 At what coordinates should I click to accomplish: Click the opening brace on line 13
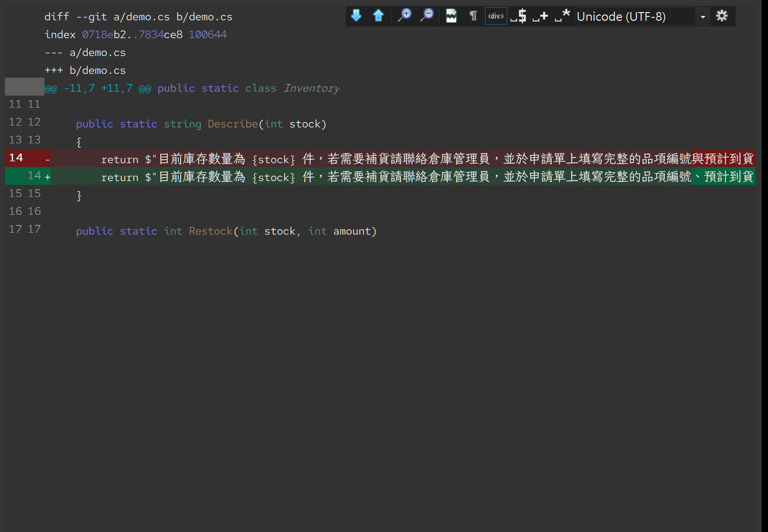79,142
